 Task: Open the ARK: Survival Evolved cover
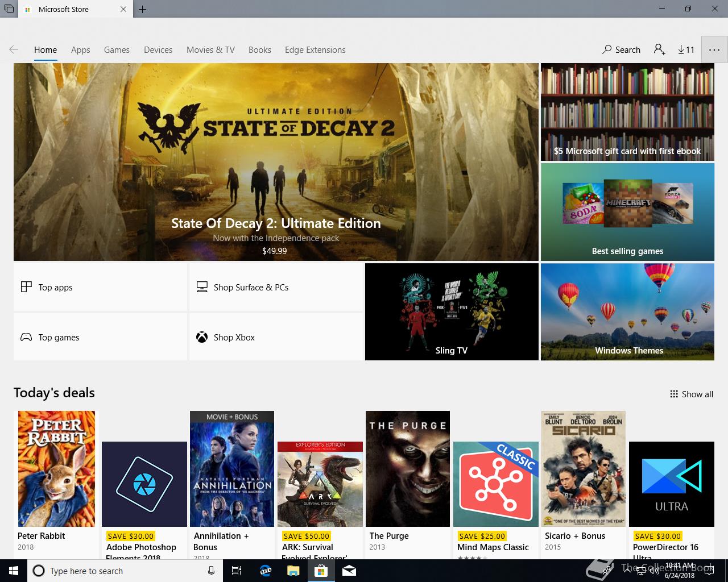pyautogui.click(x=320, y=484)
